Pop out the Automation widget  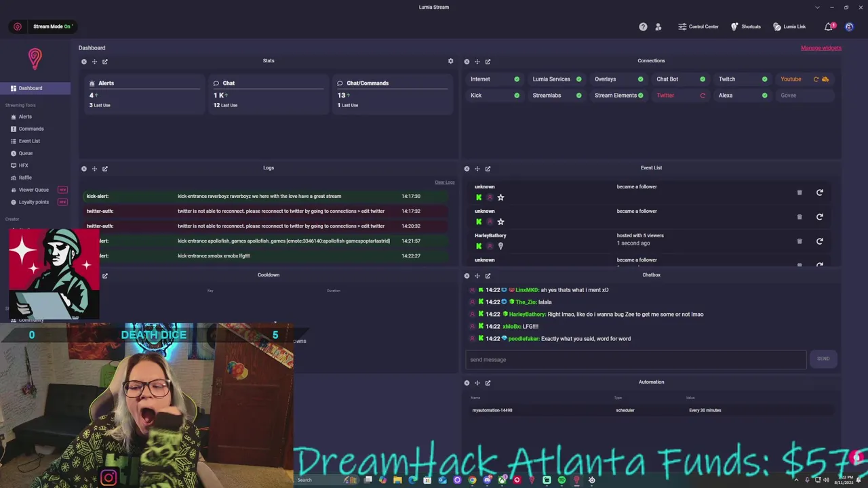coord(488,383)
